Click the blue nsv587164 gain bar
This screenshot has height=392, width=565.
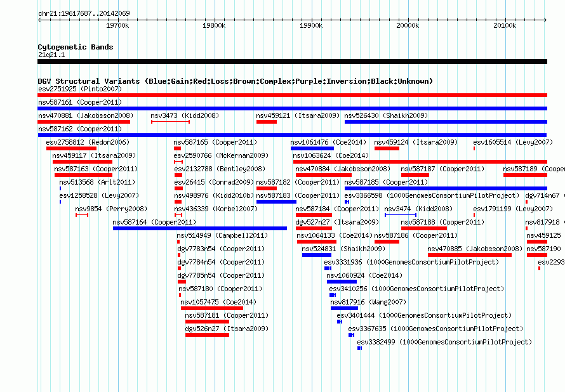pos(200,228)
